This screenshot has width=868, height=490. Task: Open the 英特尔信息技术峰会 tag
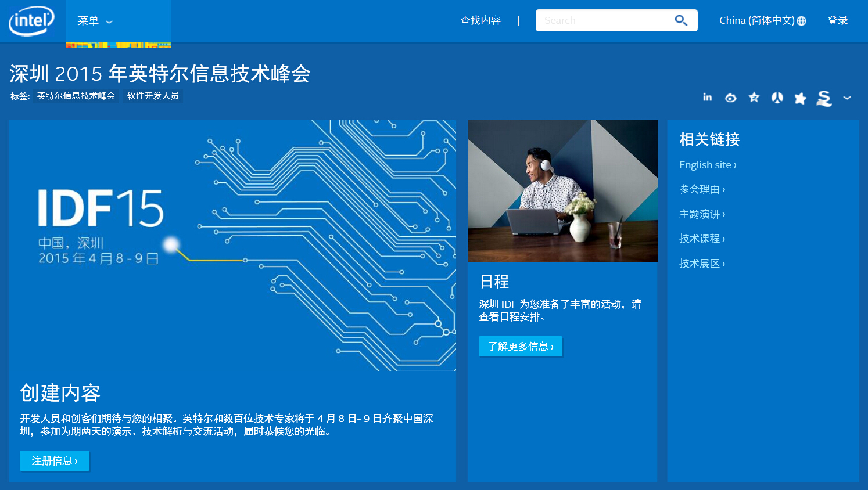click(x=76, y=96)
